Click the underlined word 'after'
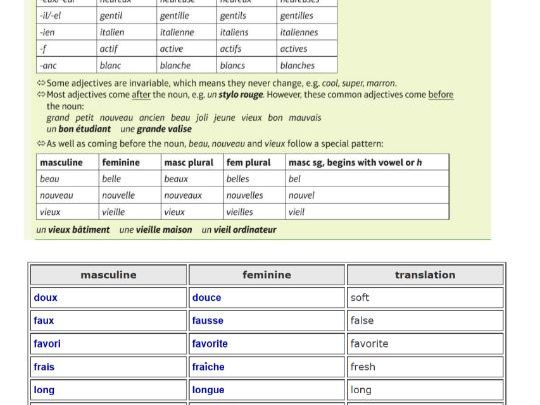This screenshot has height=405, width=540. coord(141,95)
